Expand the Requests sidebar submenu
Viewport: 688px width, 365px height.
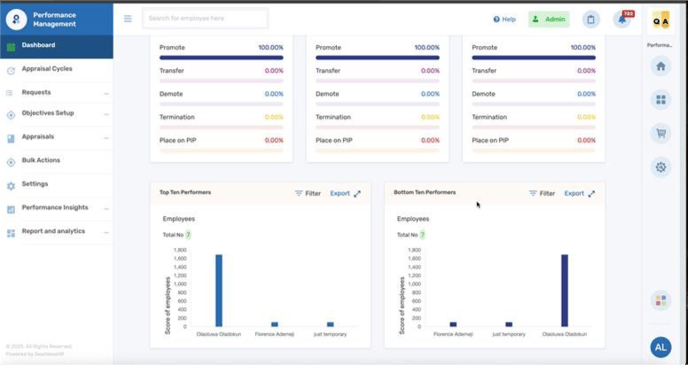coord(106,94)
